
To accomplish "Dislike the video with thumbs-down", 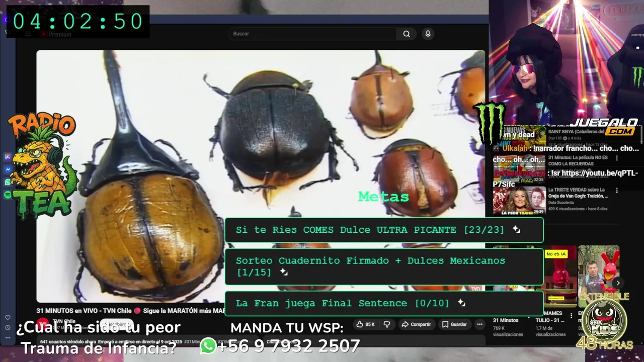I will pos(386,324).
